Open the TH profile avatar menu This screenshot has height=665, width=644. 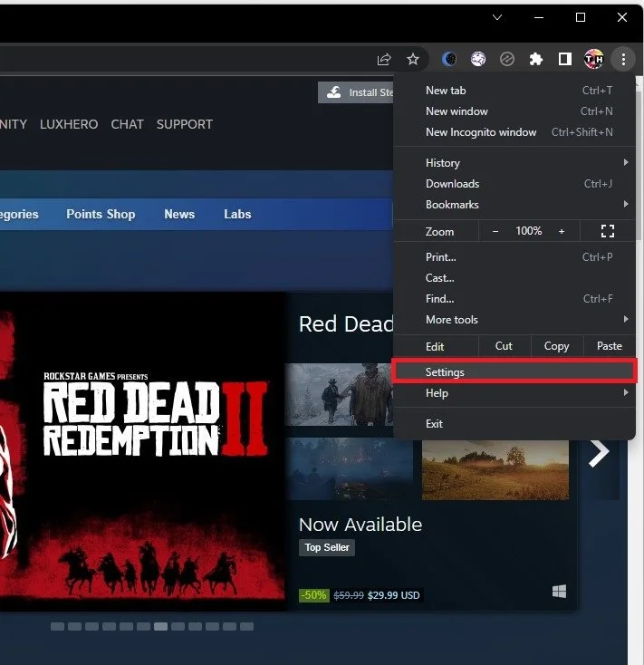(x=594, y=59)
